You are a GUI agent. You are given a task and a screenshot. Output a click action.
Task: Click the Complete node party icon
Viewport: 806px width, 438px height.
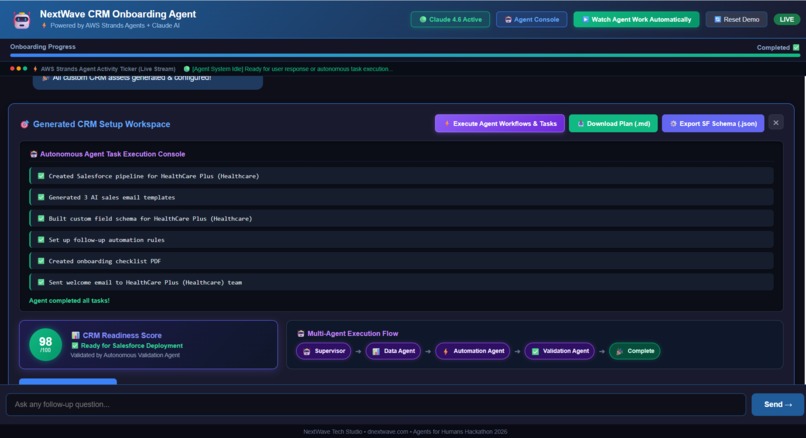[x=619, y=352]
